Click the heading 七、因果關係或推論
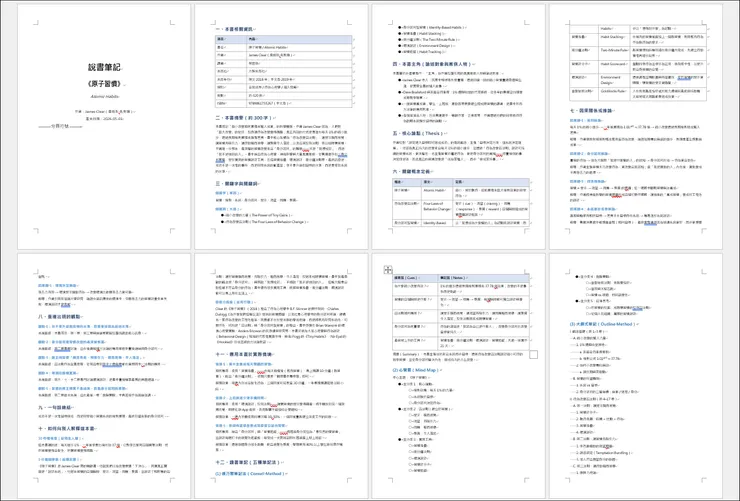 coord(593,110)
